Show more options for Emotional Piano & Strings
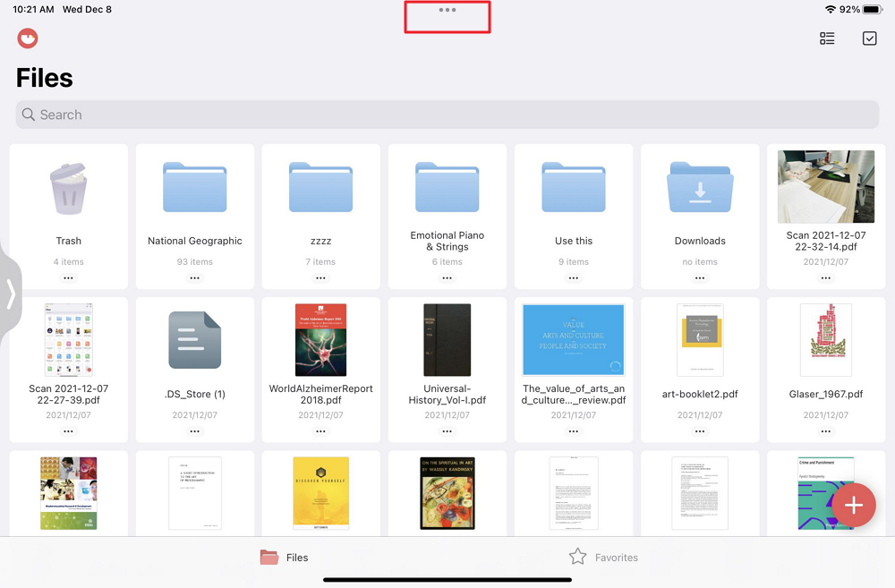Viewport: 895px width, 588px height. [447, 278]
